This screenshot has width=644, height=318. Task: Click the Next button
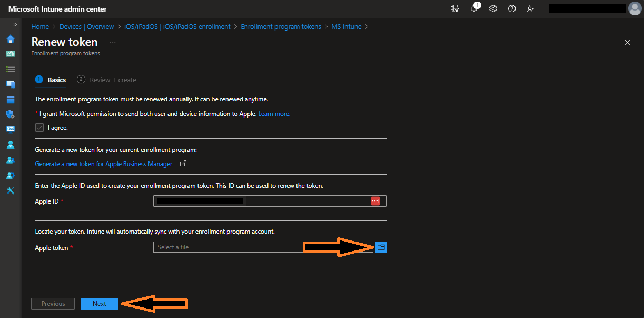(99, 303)
